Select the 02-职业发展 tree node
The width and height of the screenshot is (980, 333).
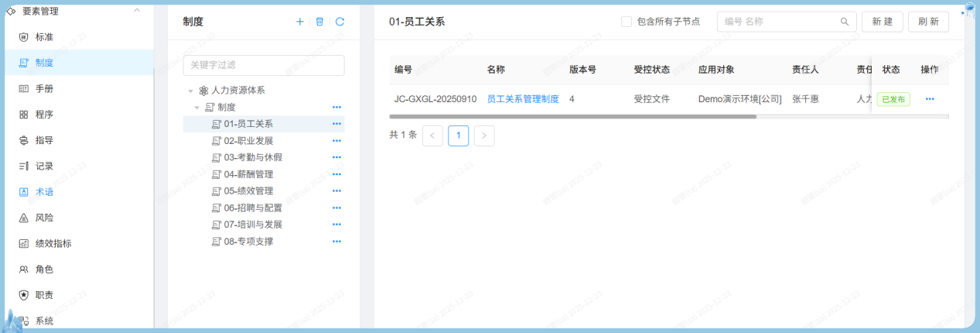(248, 141)
